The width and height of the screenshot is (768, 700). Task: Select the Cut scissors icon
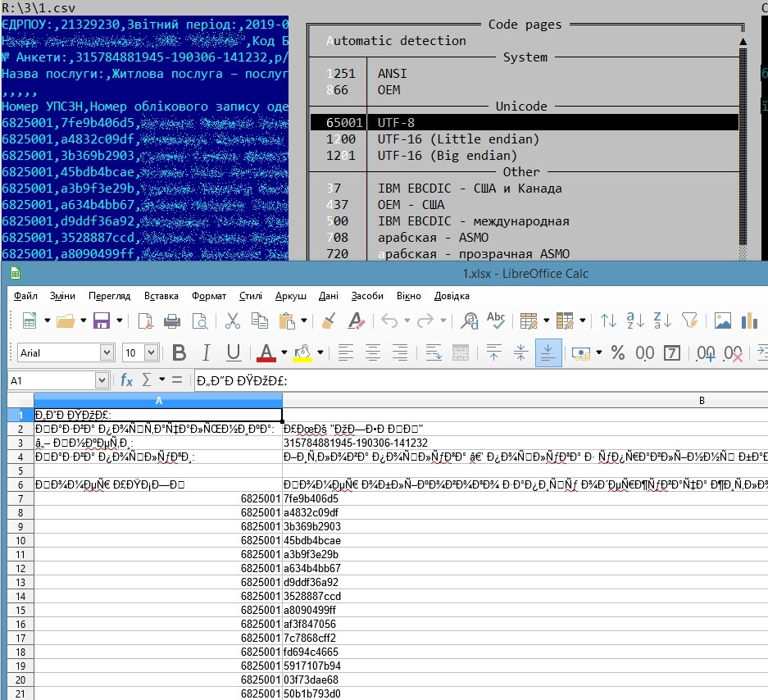point(232,320)
